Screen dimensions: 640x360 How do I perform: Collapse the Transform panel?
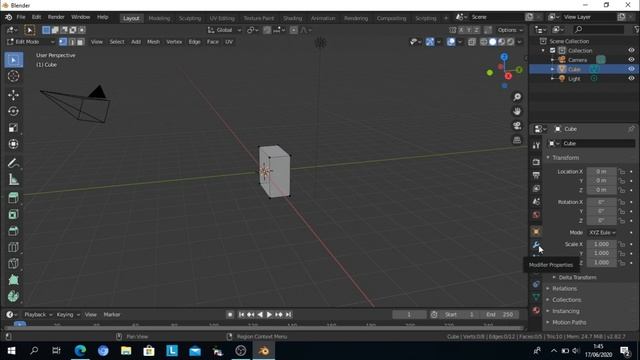point(565,158)
